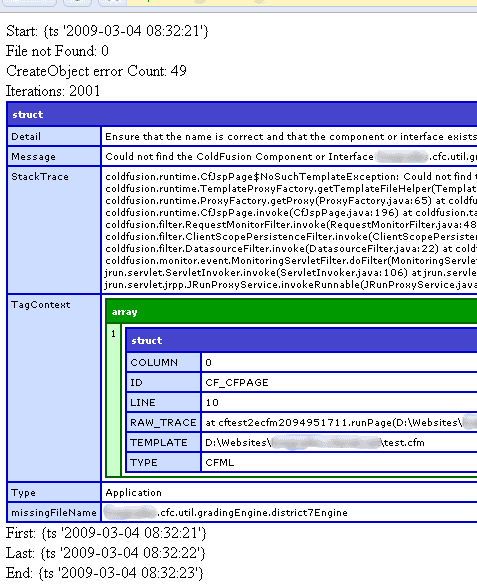
Task: Click the district7Engine missing file value
Action: [x=226, y=513]
